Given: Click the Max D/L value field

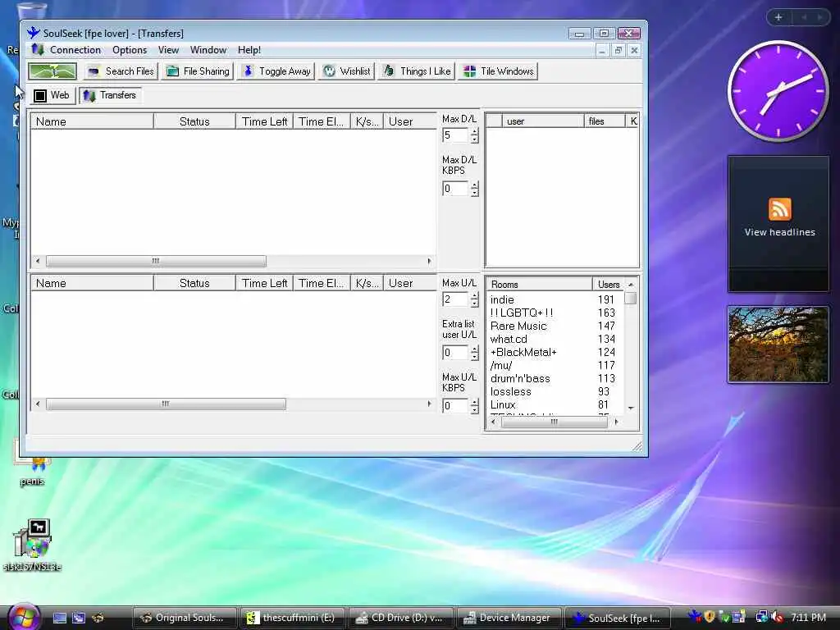Looking at the screenshot, I should 455,135.
